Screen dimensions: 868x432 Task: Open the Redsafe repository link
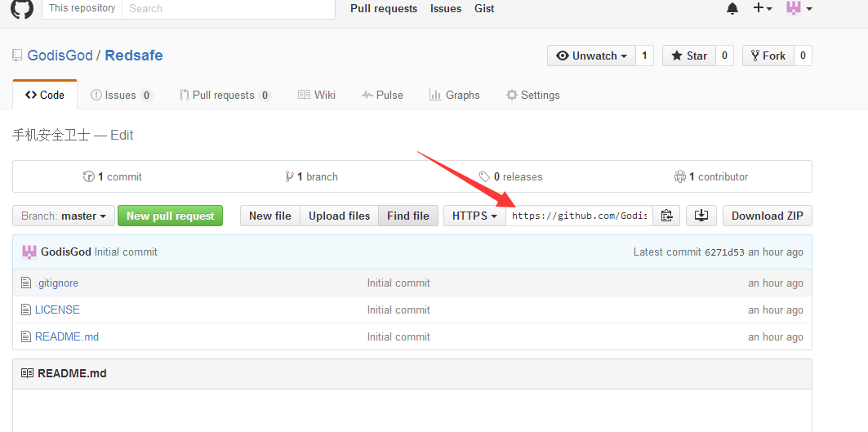(x=134, y=56)
